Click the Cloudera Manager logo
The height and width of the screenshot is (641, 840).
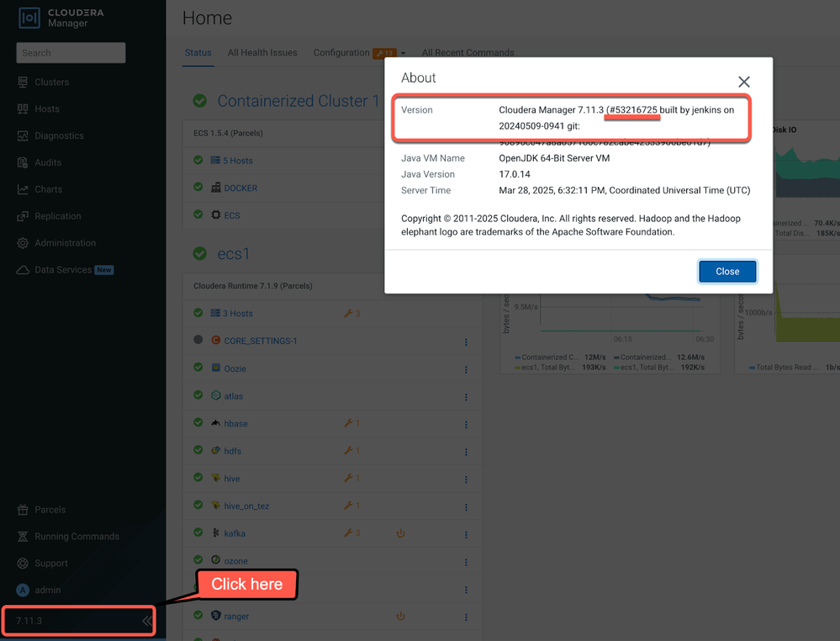coord(61,18)
